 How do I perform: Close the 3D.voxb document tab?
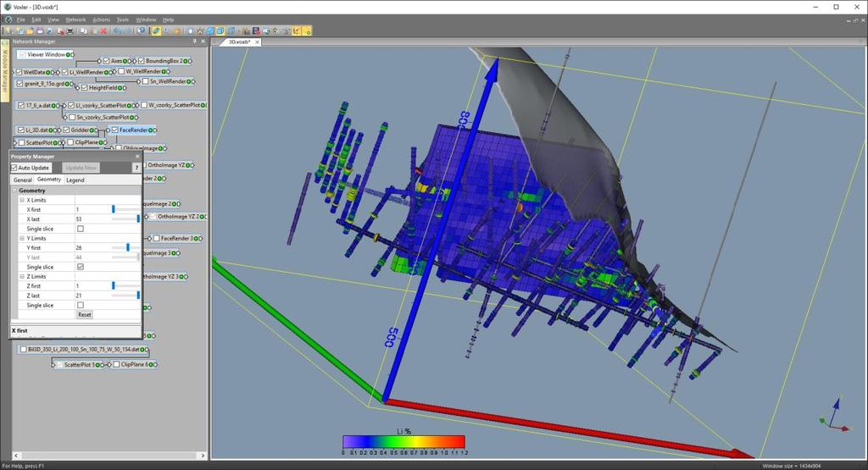click(257, 42)
